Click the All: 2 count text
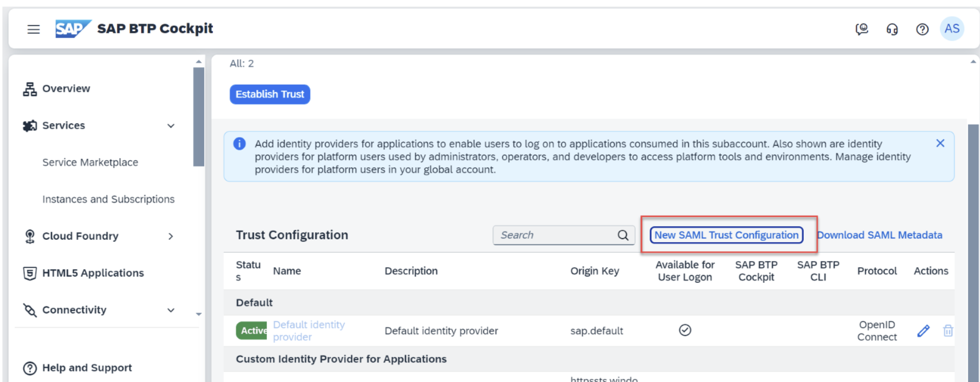Viewport: 980px width, 382px height. coord(242,63)
